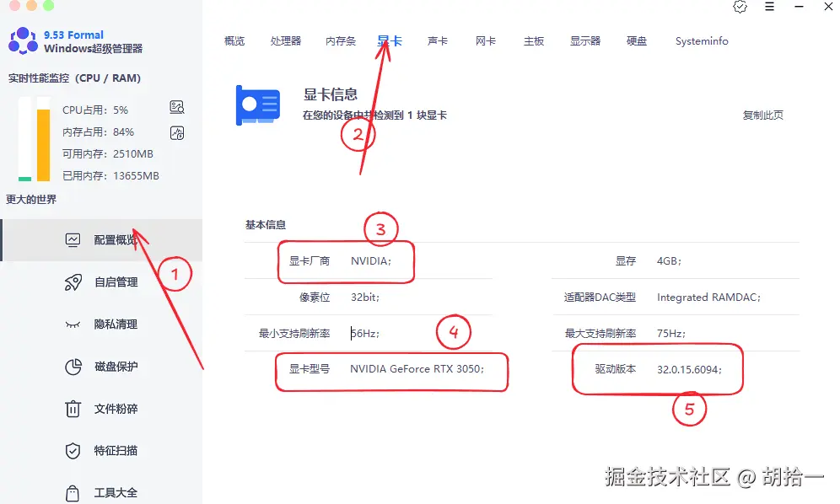Click the 复制此页 button
The image size is (840, 504).
[763, 115]
